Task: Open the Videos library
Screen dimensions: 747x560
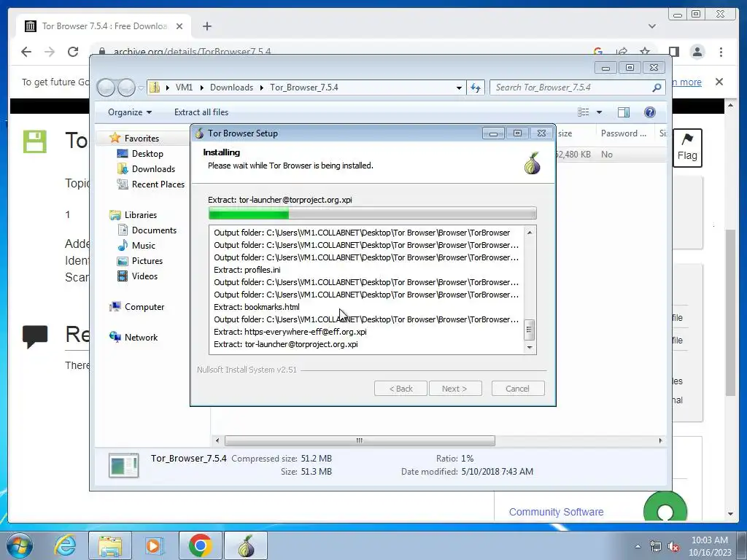Action: click(144, 276)
